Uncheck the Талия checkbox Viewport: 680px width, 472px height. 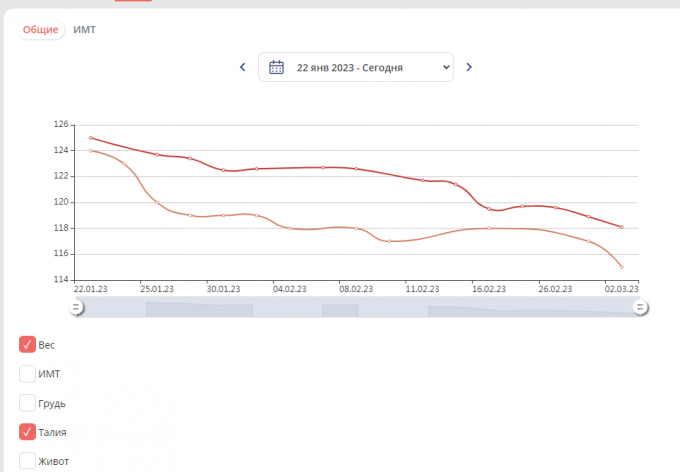pyautogui.click(x=28, y=432)
